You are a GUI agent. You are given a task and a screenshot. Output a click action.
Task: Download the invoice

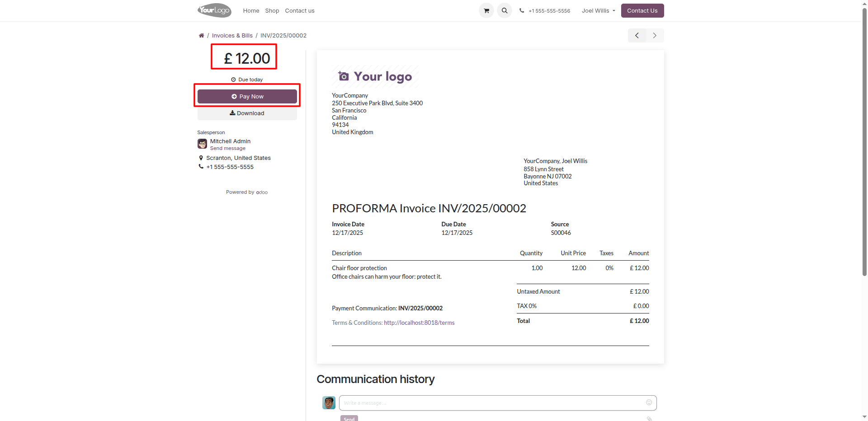[247, 113]
